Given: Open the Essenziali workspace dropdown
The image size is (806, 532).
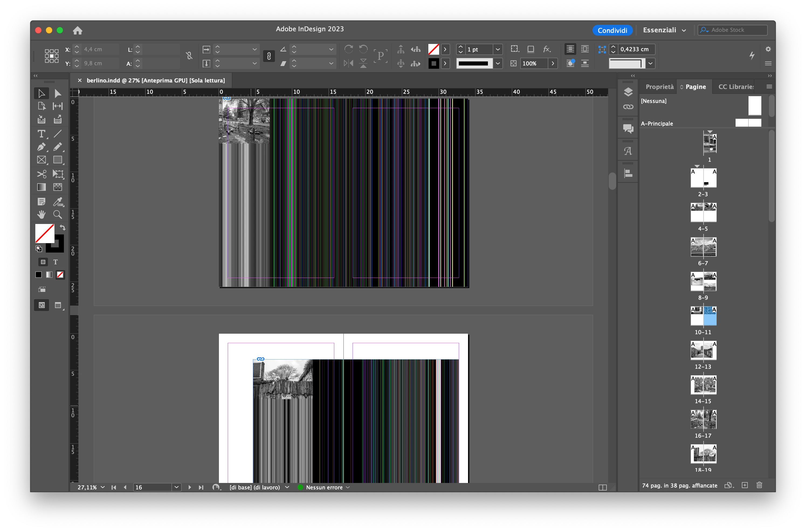Looking at the screenshot, I should point(664,30).
